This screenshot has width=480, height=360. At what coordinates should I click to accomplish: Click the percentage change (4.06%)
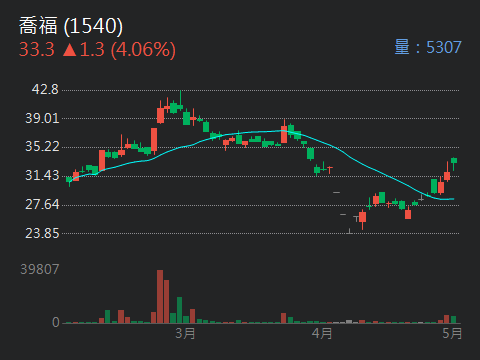[x=143, y=50]
